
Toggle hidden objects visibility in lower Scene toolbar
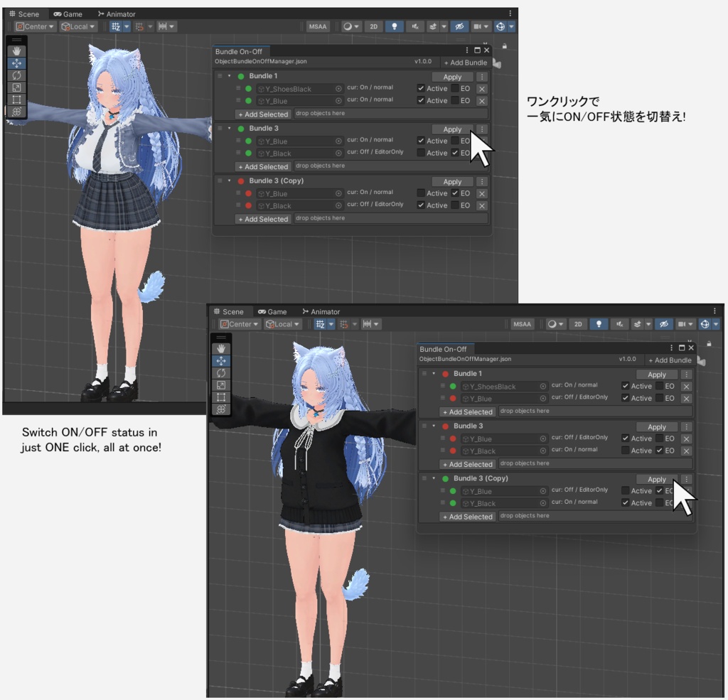[664, 324]
